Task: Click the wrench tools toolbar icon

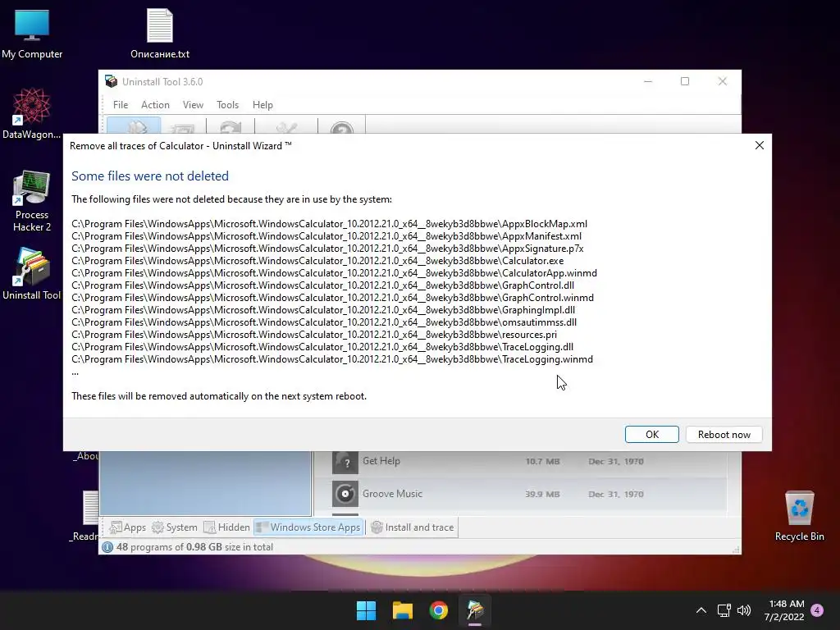Action: (x=286, y=126)
